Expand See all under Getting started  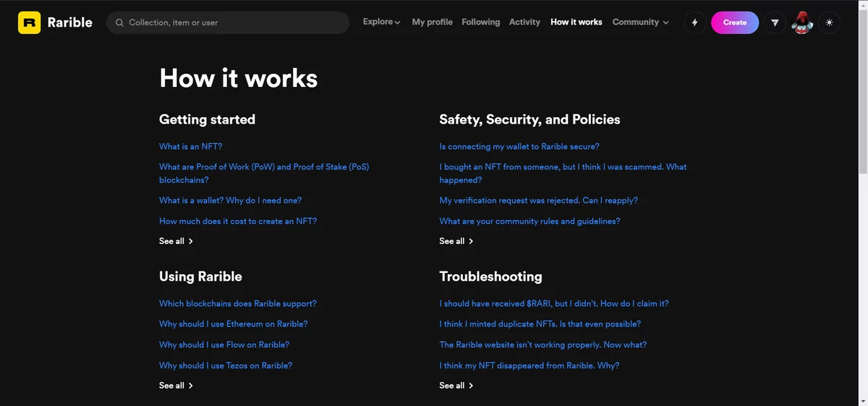(176, 241)
